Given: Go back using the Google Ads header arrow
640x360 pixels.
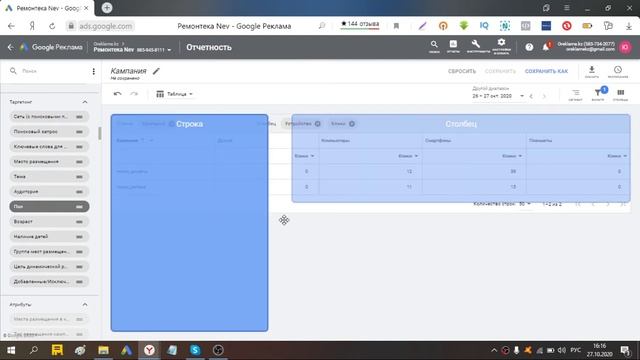Looking at the screenshot, I should click(x=11, y=47).
